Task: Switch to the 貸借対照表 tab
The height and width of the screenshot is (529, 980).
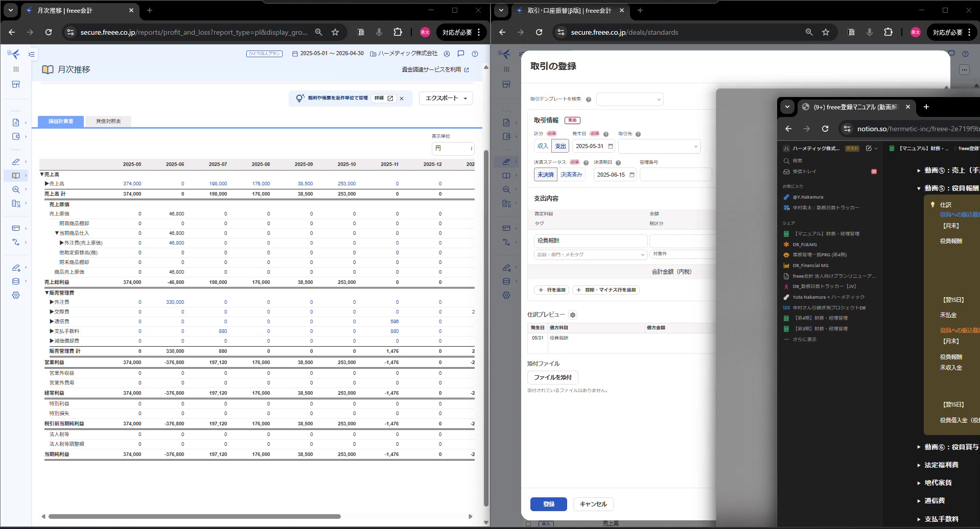Action: point(108,122)
